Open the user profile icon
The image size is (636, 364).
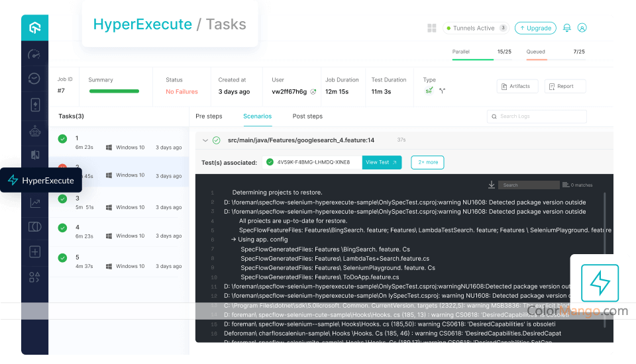pos(582,28)
